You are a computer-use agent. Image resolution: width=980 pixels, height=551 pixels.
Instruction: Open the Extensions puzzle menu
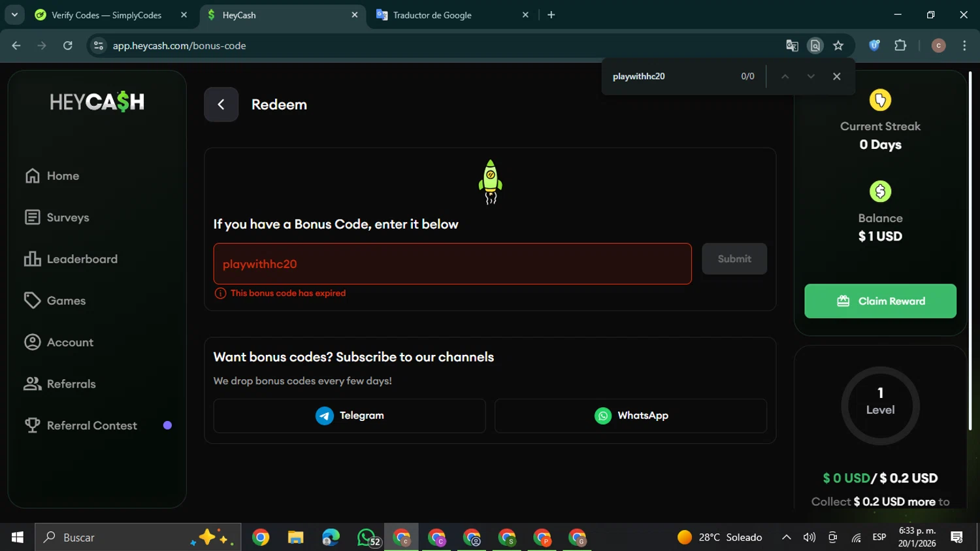click(x=900, y=46)
